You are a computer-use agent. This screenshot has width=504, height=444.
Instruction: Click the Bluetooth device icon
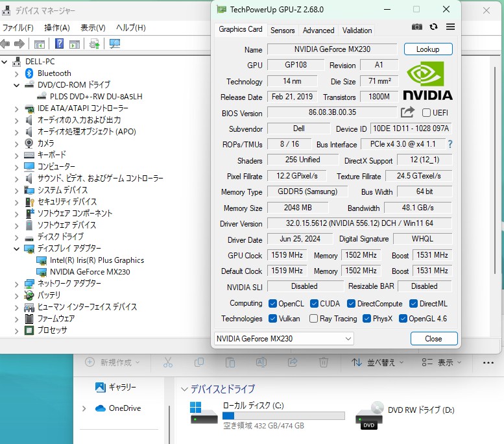pyautogui.click(x=29, y=73)
